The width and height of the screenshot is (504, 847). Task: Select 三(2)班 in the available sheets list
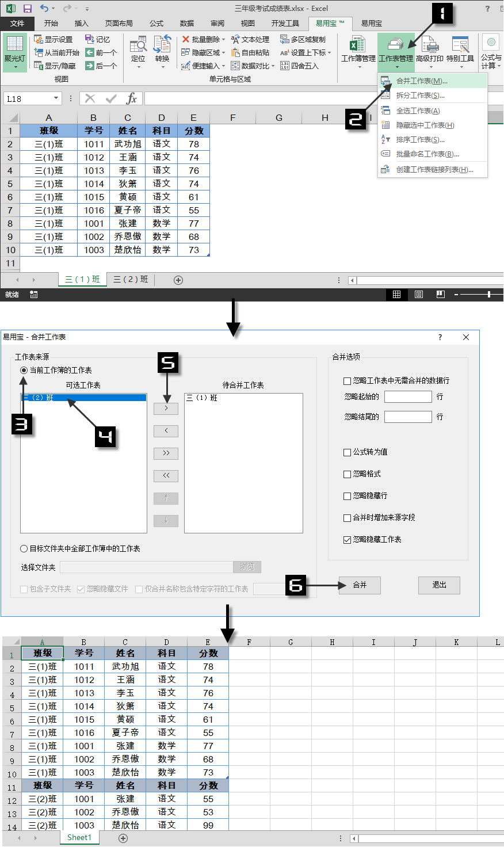coord(83,398)
